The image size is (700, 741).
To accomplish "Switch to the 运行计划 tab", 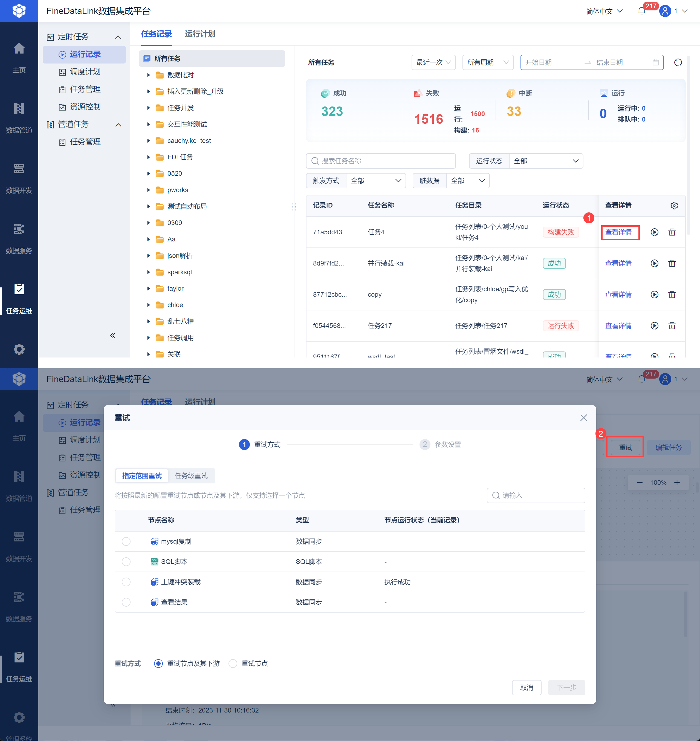I will [200, 34].
